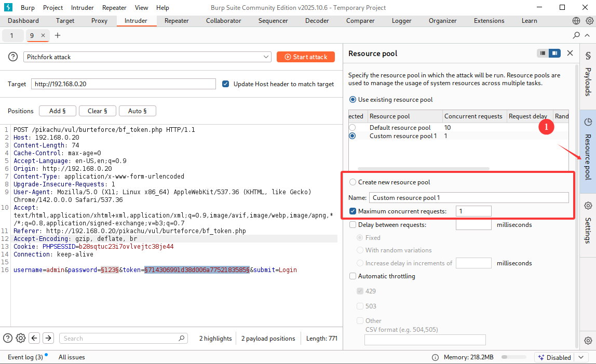Start the attack
The height and width of the screenshot is (364, 596).
tap(306, 57)
